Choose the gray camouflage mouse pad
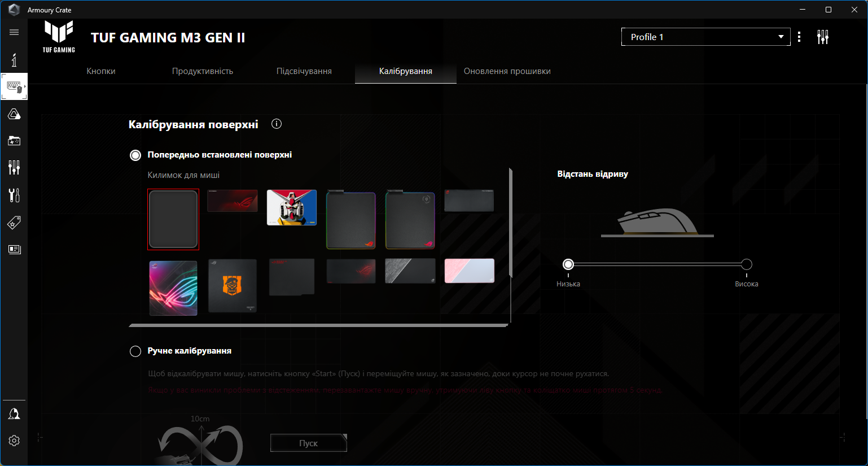 pyautogui.click(x=410, y=271)
